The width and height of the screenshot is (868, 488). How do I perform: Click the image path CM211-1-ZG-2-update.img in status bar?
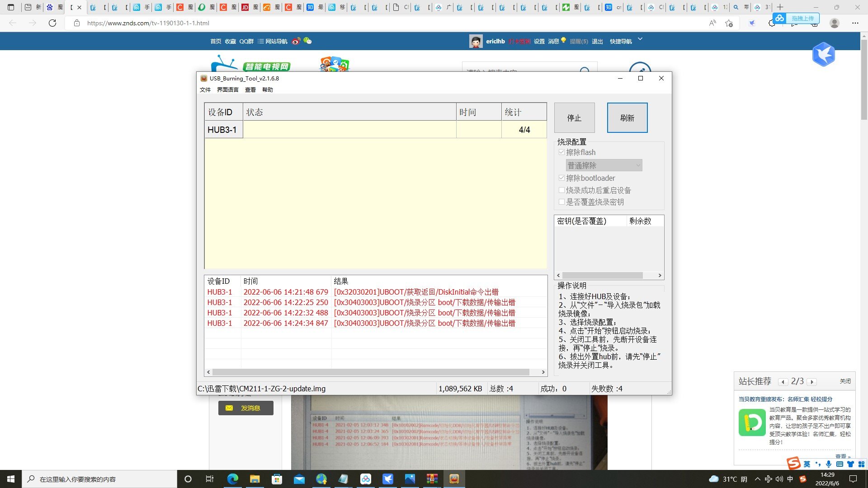[261, 389]
